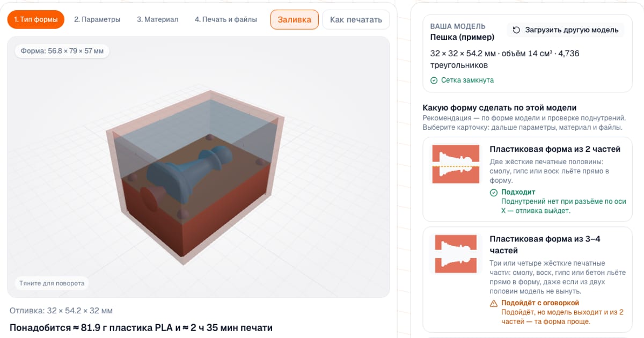Click the 'ВАША МОДЕЛЬ' label
The image size is (644, 338).
coord(458,26)
